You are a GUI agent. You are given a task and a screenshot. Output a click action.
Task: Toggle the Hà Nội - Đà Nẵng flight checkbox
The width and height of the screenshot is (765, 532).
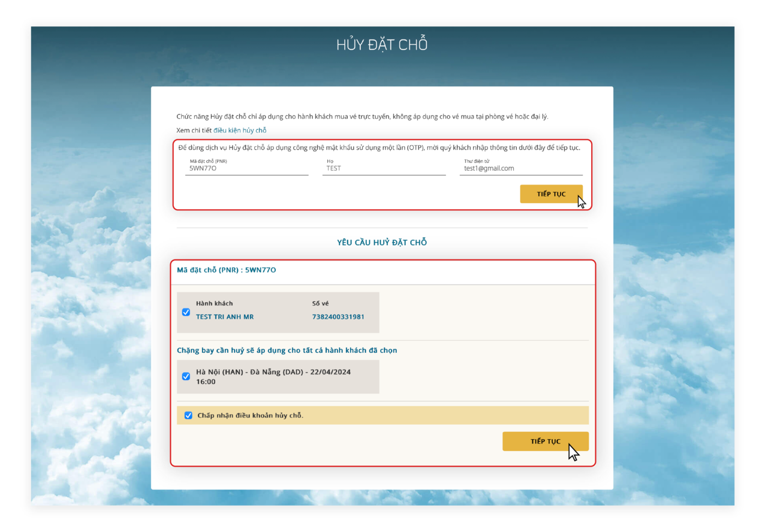click(x=186, y=376)
